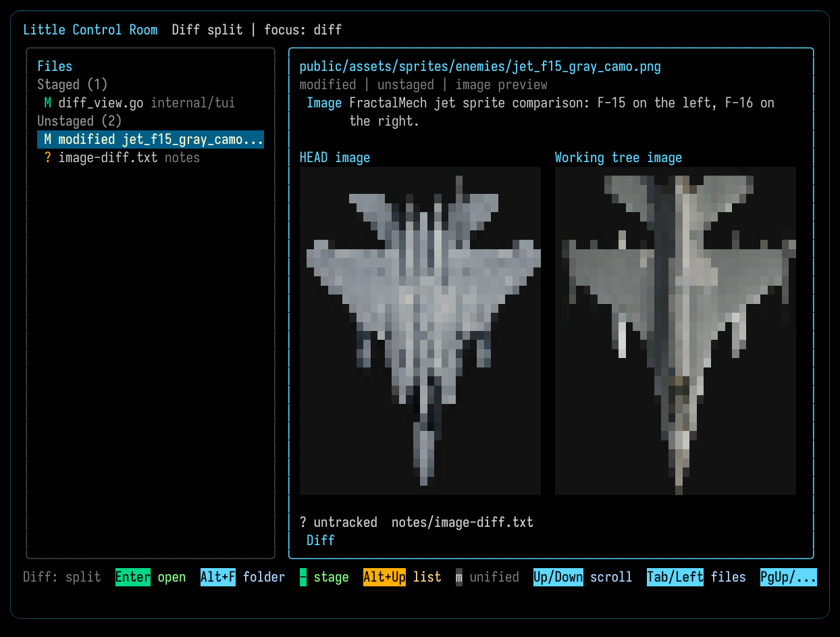This screenshot has height=637, width=840.
Task: Click the Diff label under untracked file
Action: [x=321, y=540]
